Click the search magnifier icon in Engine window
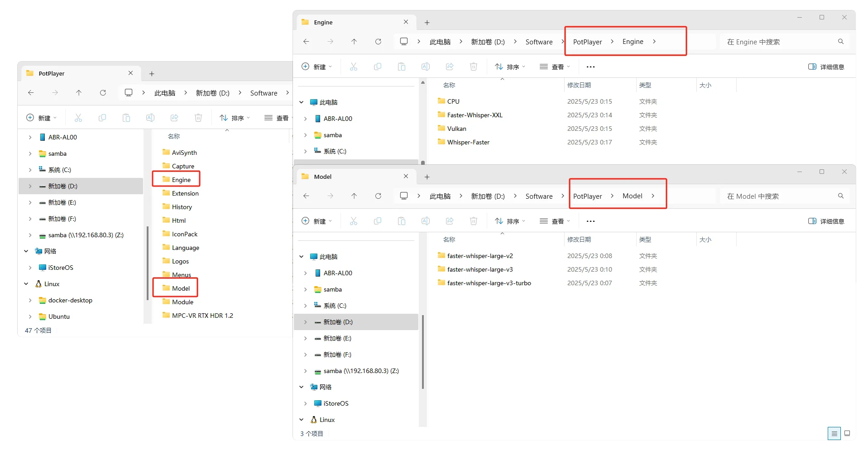 pos(841,42)
